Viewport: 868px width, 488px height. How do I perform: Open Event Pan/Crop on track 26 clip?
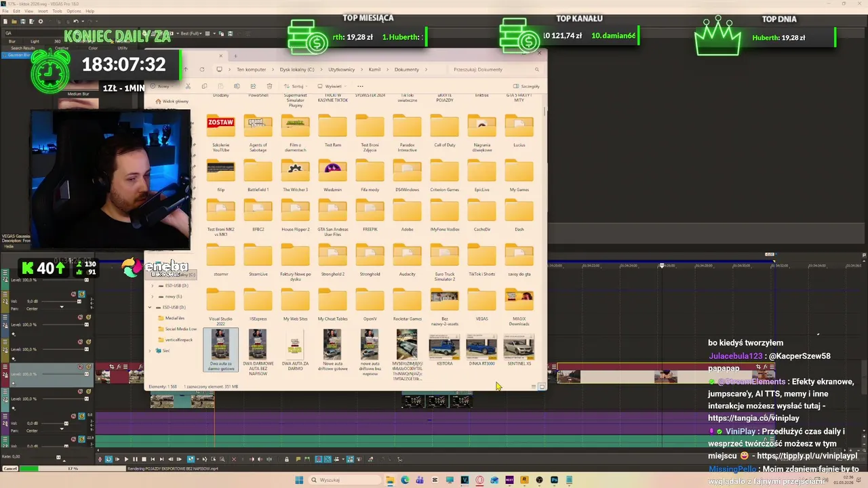tap(112, 367)
